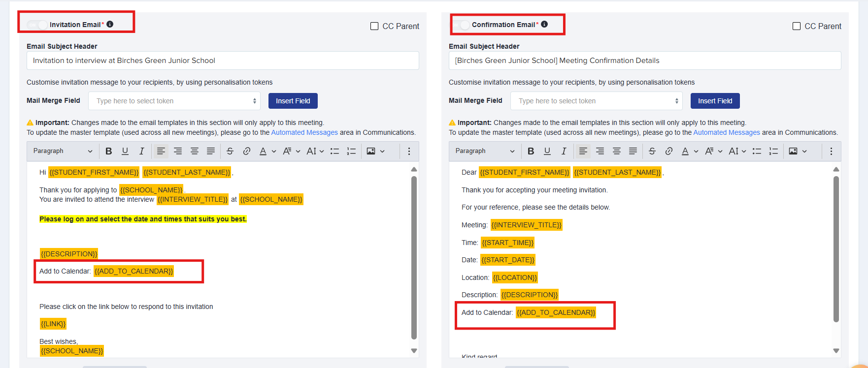Click numbered list icon in Confirmation Email editor
Viewport: 868px width, 368px height.
(773, 151)
